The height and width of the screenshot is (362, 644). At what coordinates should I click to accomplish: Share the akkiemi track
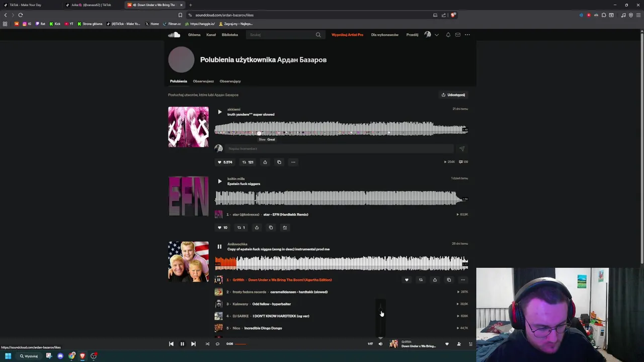(x=265, y=162)
